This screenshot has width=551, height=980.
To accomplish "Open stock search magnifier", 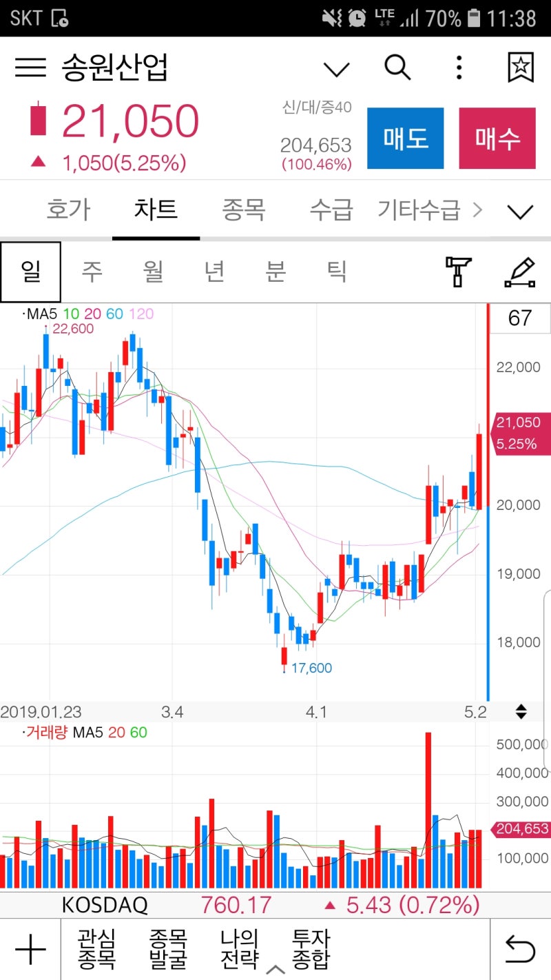I will point(397,68).
